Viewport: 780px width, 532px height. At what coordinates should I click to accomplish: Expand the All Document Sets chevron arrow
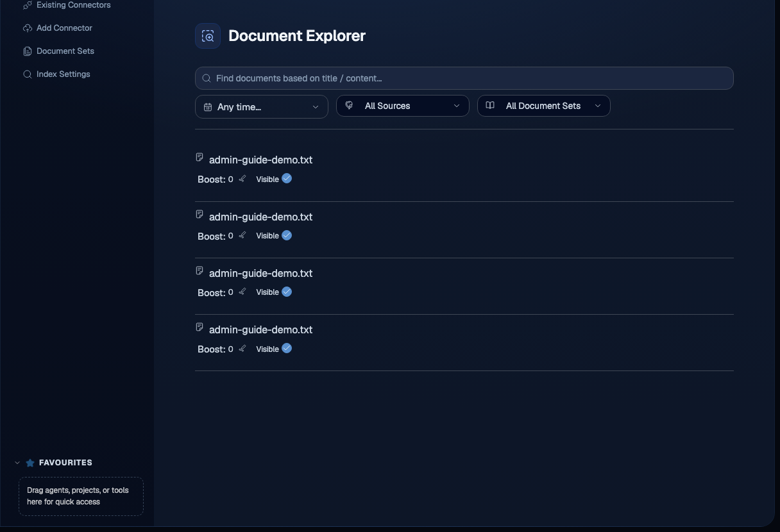598,106
